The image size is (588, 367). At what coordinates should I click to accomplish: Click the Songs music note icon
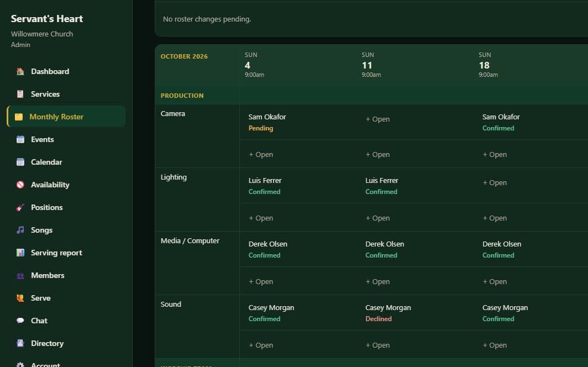pos(20,230)
